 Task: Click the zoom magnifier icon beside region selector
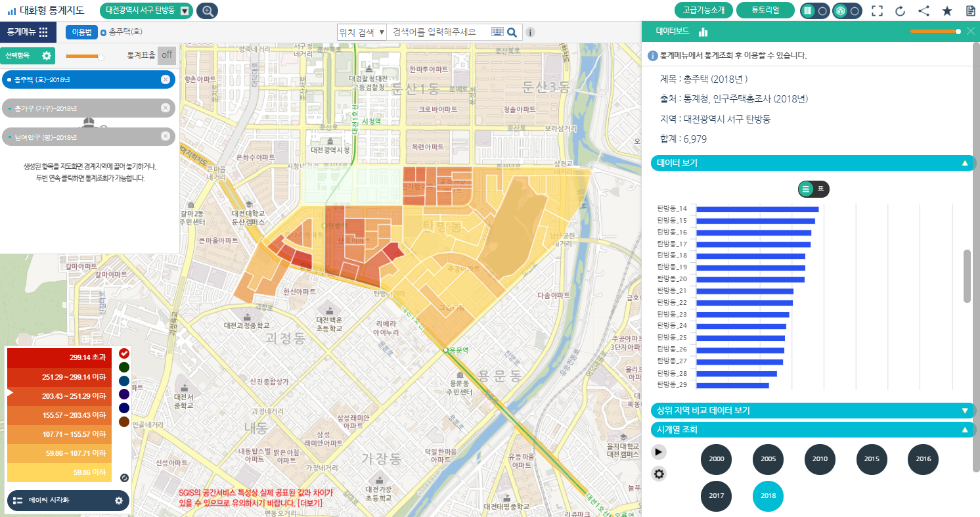point(208,11)
